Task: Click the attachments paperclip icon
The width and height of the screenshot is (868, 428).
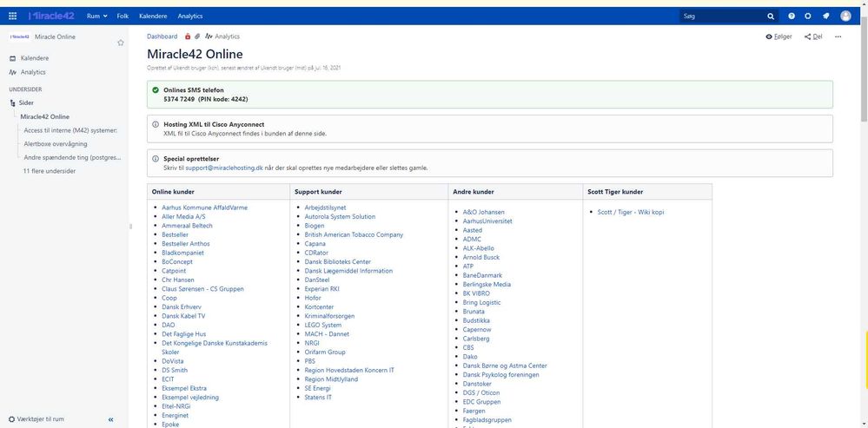Action: 196,36
